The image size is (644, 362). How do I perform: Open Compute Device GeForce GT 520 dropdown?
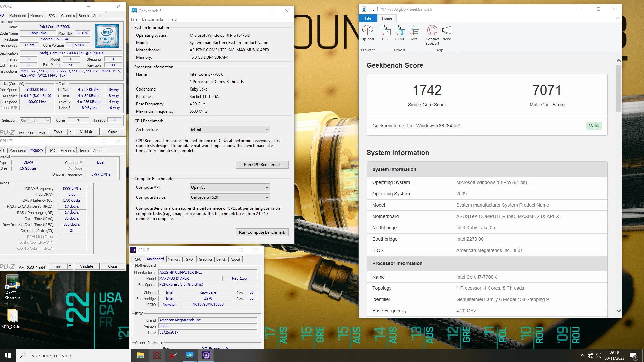point(229,197)
